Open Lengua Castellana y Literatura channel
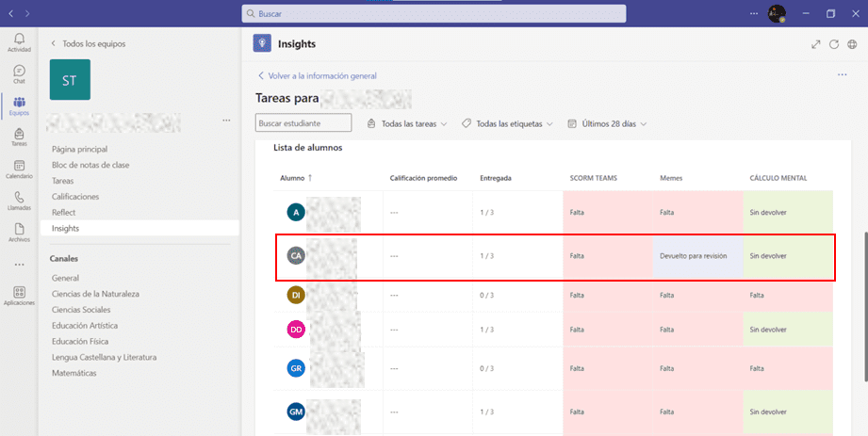868x436 pixels. (x=104, y=358)
